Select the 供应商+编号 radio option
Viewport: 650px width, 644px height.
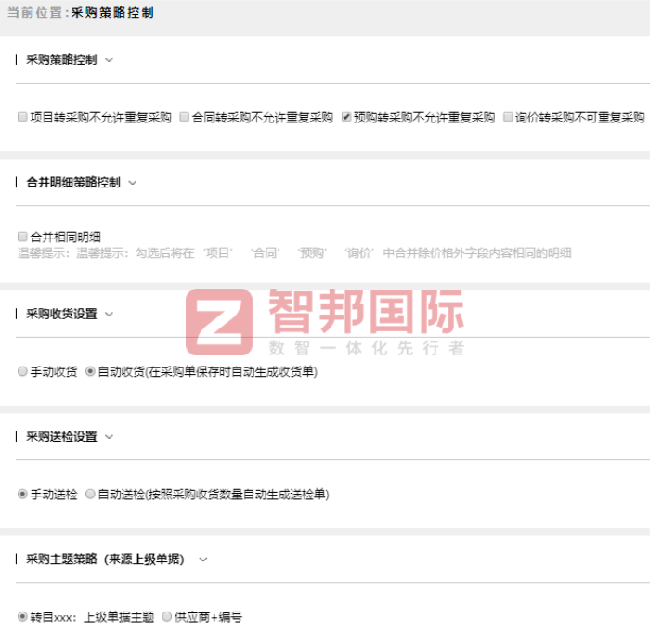pos(167,616)
